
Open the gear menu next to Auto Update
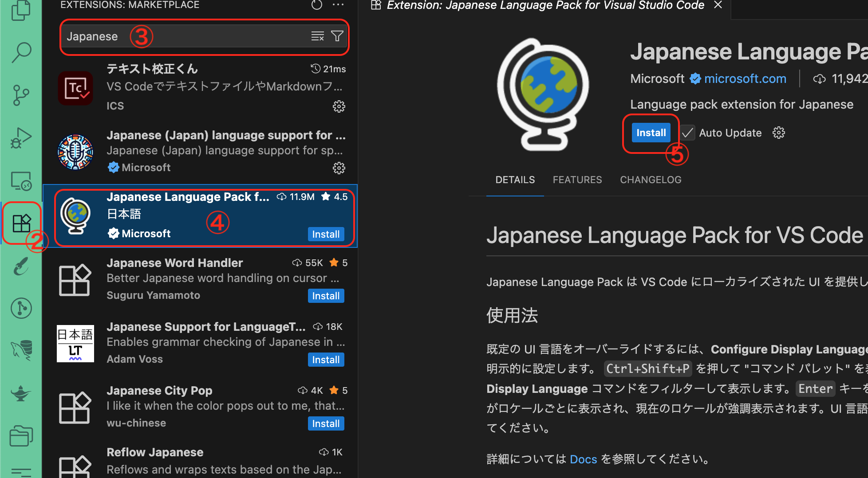(779, 133)
